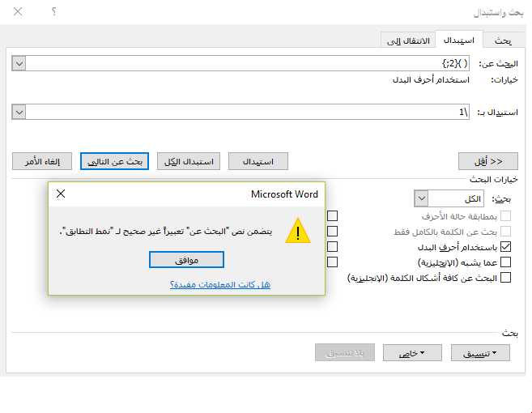Viewport: 532px width, 413px height.
Task: Click the Microsoft Word alert title
Action: [284, 194]
